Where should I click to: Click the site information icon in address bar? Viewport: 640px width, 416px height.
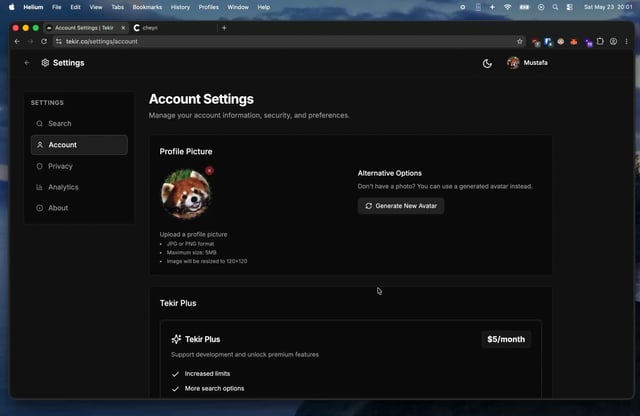(x=59, y=42)
